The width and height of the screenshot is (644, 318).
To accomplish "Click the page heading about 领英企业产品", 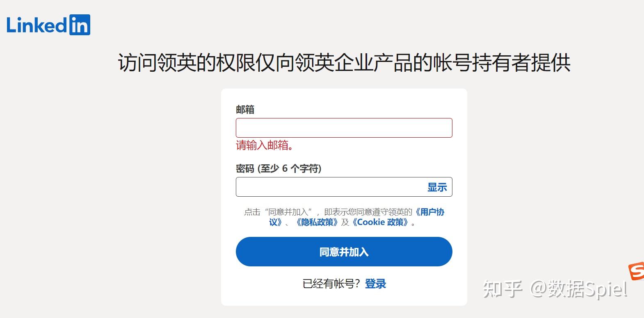I will point(344,62).
